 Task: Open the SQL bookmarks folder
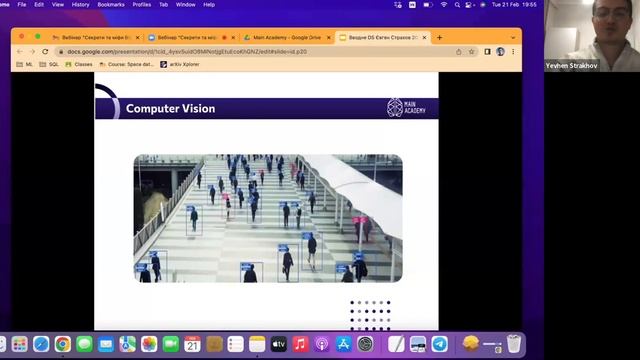pyautogui.click(x=49, y=64)
